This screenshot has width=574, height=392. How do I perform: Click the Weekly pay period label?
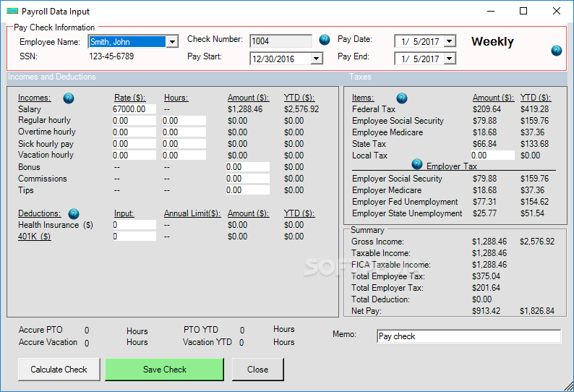point(493,41)
